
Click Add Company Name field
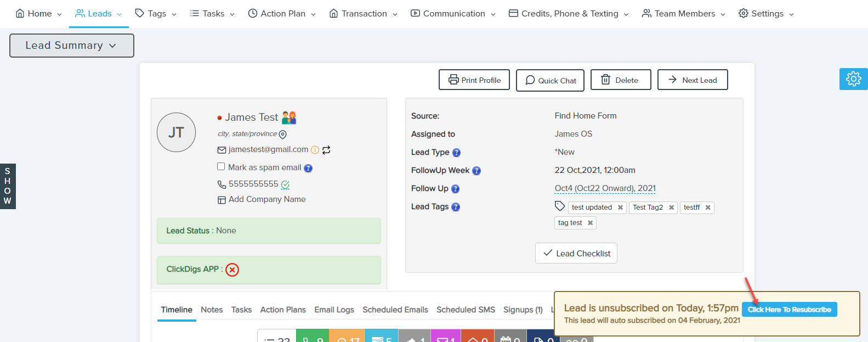tap(266, 199)
